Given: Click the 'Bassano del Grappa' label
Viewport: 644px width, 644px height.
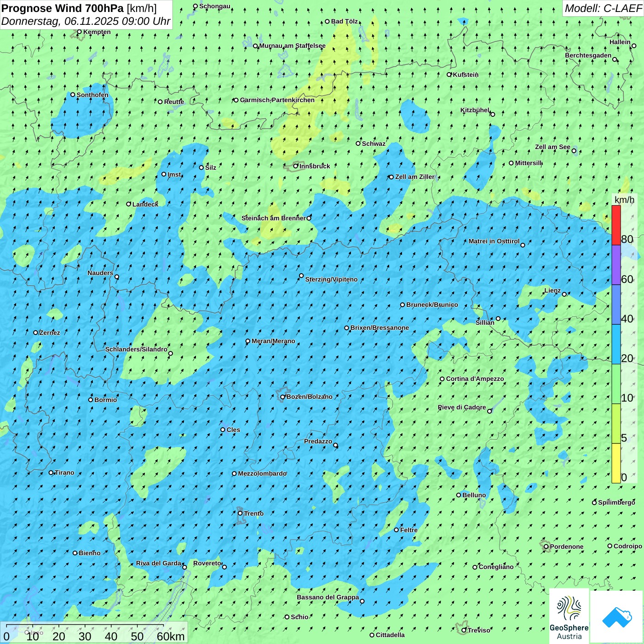Looking at the screenshot, I should 328,597.
